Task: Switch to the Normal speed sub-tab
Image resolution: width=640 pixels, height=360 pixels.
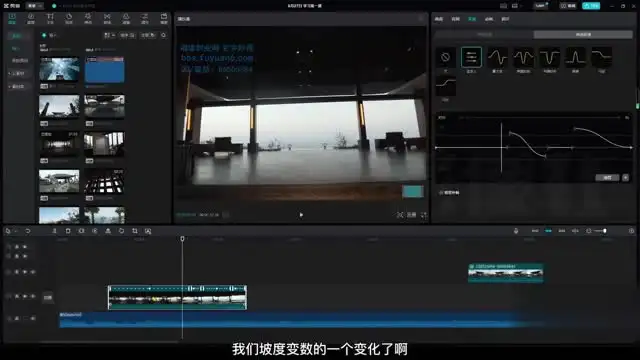Action: tap(484, 35)
